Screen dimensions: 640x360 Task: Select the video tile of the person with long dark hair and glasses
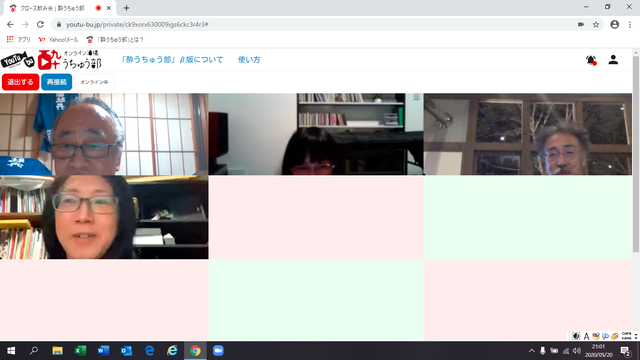click(104, 218)
